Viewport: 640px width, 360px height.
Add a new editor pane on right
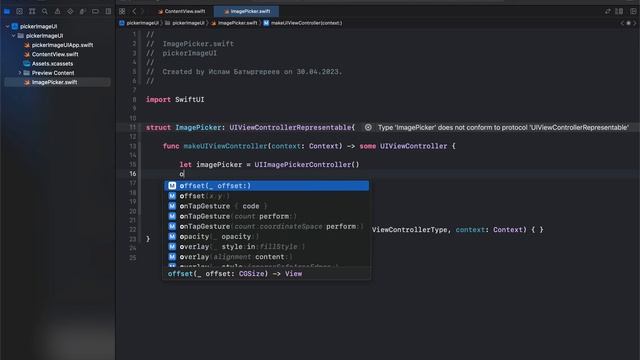pos(633,11)
